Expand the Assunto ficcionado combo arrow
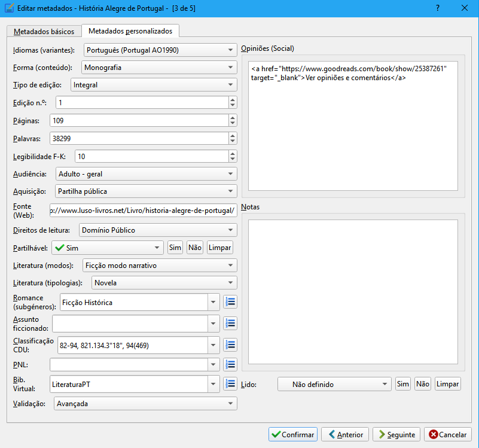Screen dimensions: 479x448 [x=213, y=324]
